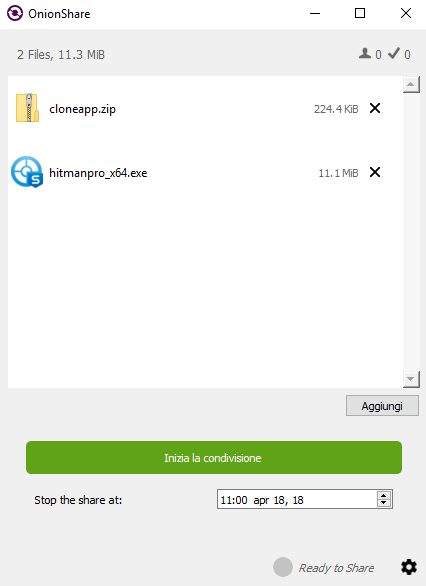
Task: Select the hitmanpro_x64.exe file name
Action: coord(98,173)
